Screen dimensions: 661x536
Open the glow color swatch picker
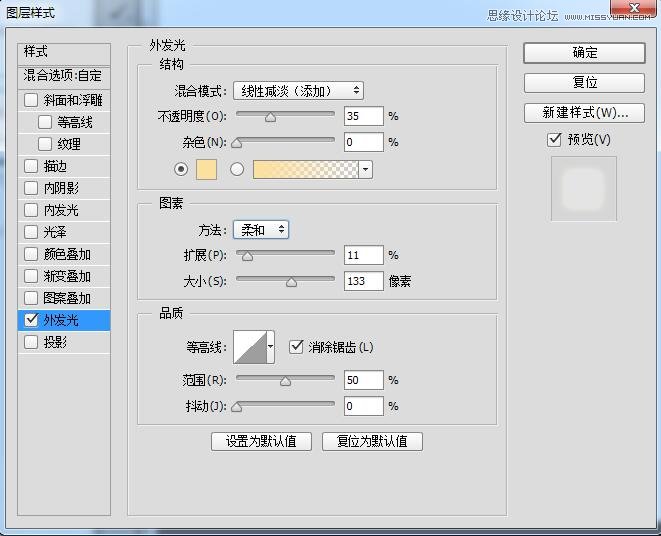[207, 170]
